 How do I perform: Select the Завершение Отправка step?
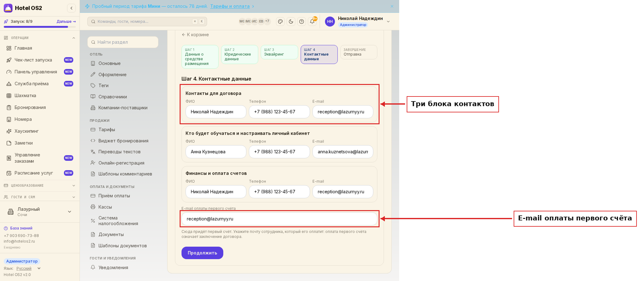pyautogui.click(x=359, y=52)
